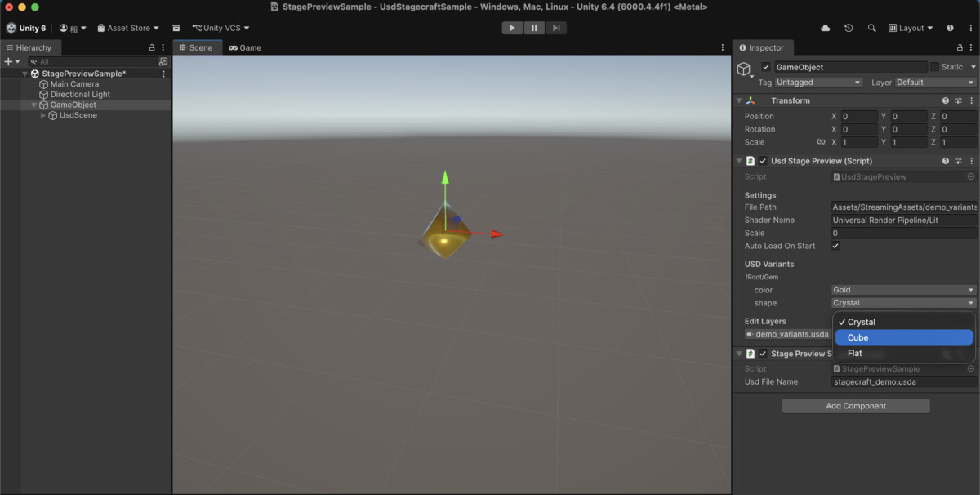Open the Undo History icon
Screen dimensions: 980x495
(849, 28)
